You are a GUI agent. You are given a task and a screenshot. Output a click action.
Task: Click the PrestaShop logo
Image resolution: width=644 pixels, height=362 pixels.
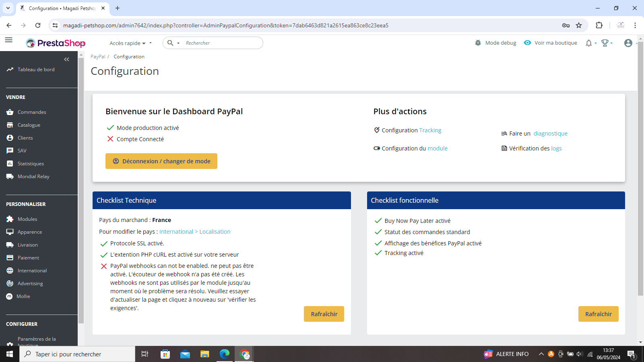tap(56, 43)
